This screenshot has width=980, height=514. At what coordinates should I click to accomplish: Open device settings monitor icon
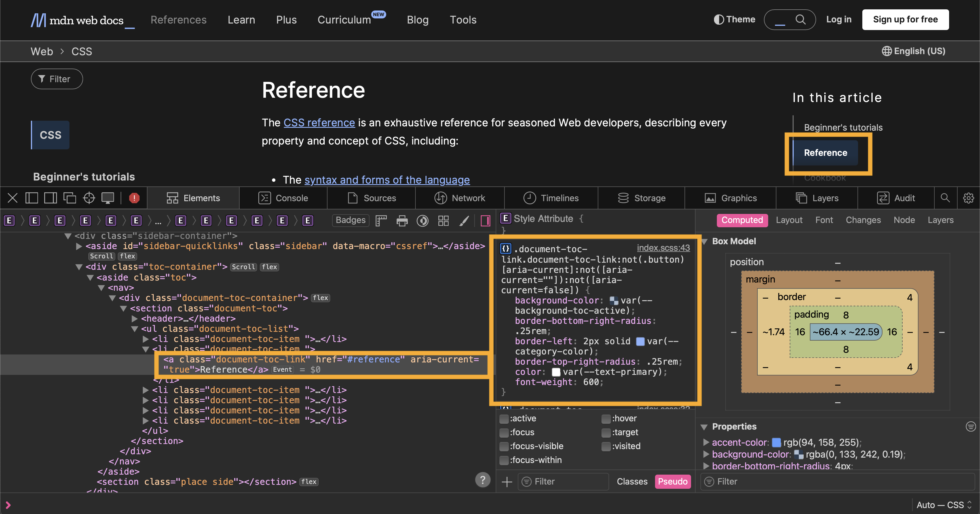[x=108, y=198]
